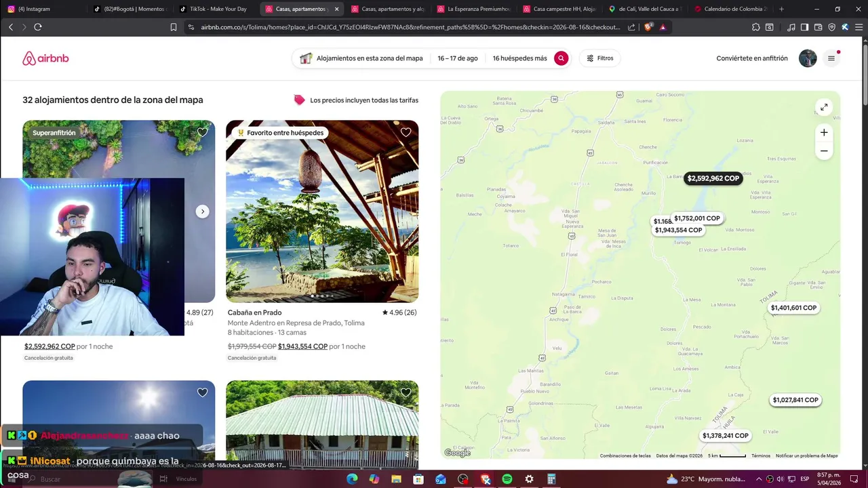Switch to La Esperanza Premiumhouse tab
Viewport: 868px width, 488px height.
[x=473, y=9]
